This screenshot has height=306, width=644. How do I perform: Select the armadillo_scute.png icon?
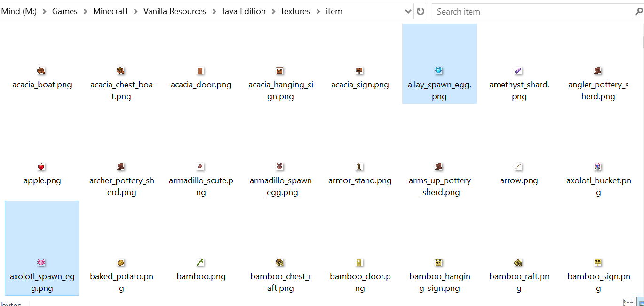200,167
